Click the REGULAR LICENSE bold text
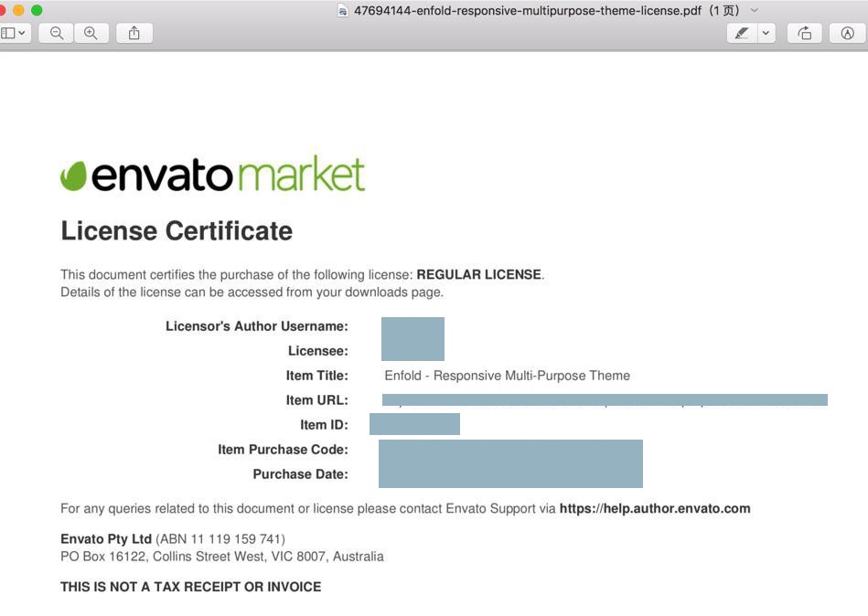The height and width of the screenshot is (616, 868). point(479,274)
